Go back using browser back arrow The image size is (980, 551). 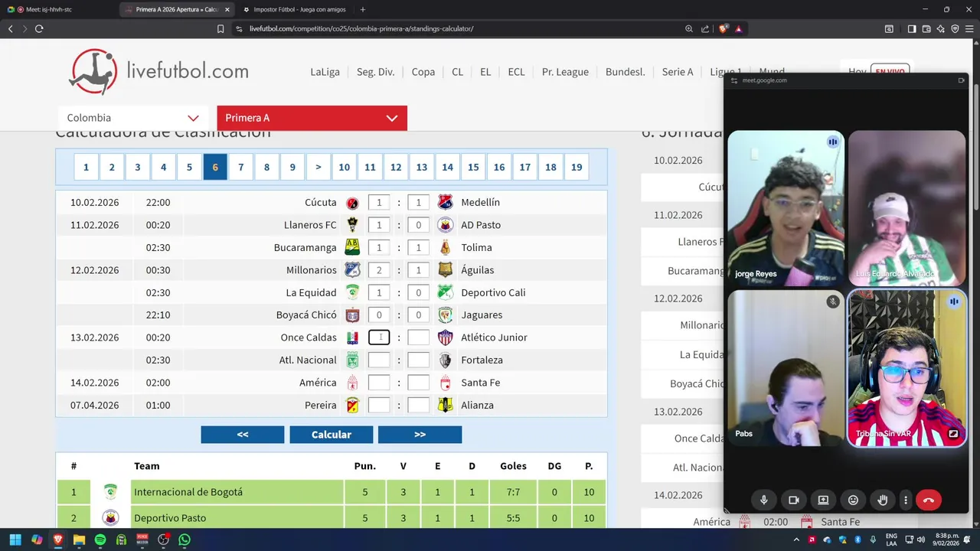click(x=10, y=28)
